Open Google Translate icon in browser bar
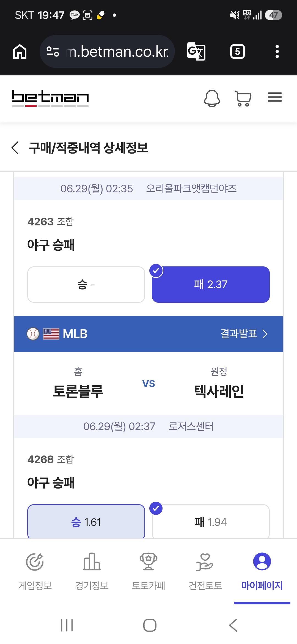This screenshot has width=297, height=644. click(196, 51)
